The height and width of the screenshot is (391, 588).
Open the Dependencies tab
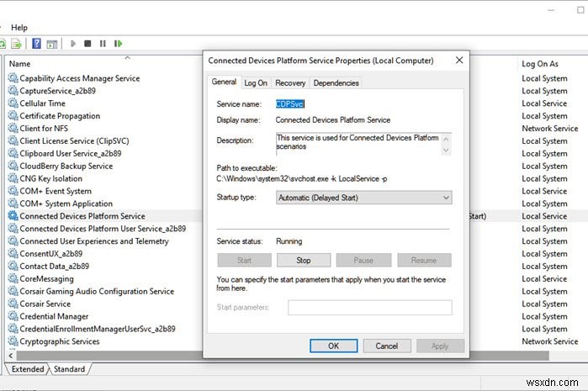tap(336, 82)
